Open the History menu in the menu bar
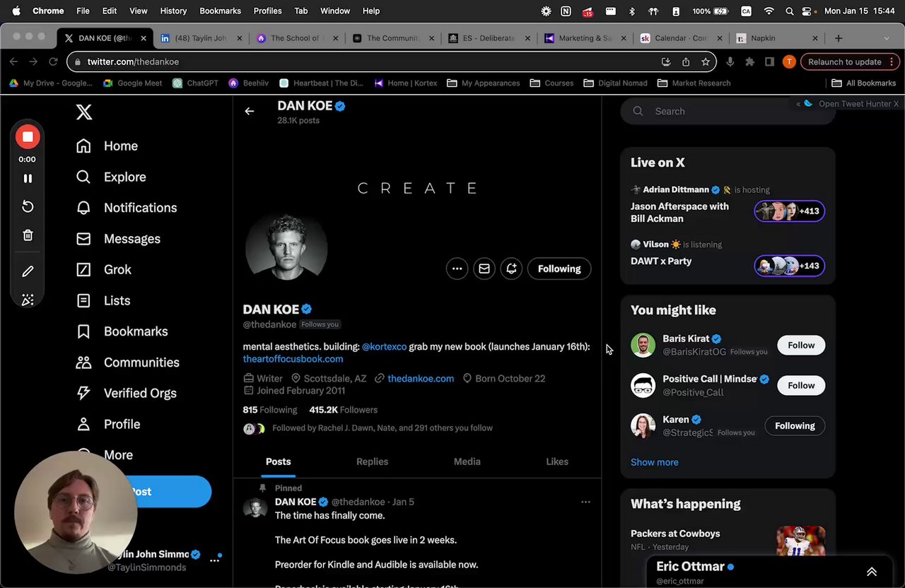Image resolution: width=905 pixels, height=588 pixels. 173,11
